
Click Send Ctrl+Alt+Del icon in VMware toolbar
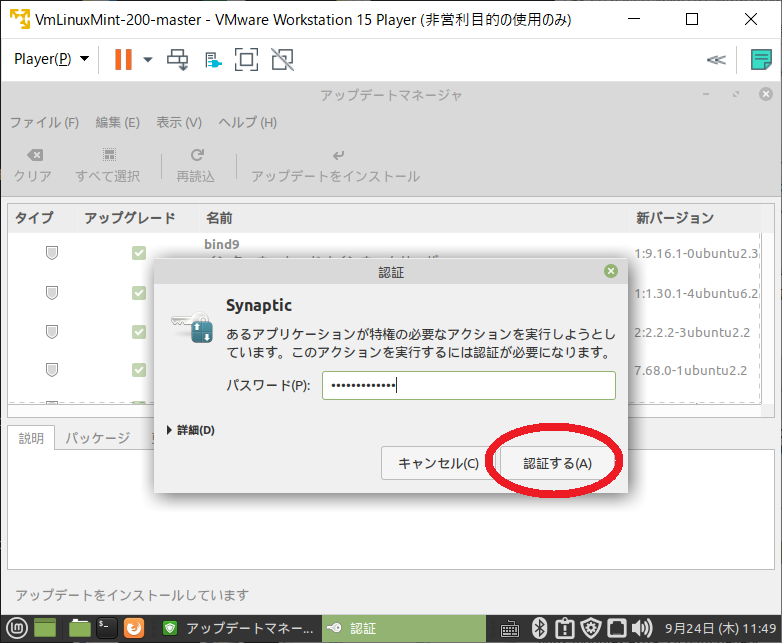178,59
